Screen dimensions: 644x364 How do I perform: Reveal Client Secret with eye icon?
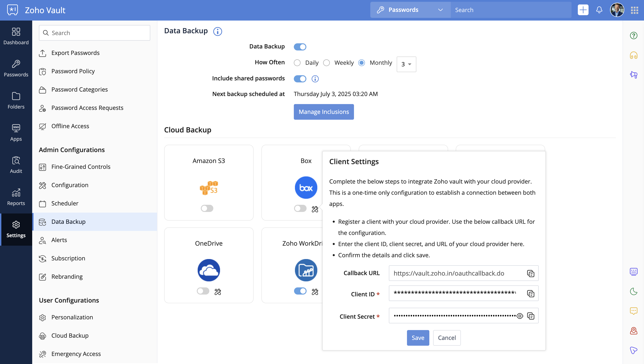coord(520,316)
